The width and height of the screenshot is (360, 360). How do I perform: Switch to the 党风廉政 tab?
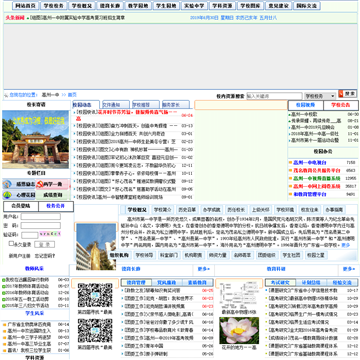point(167,283)
